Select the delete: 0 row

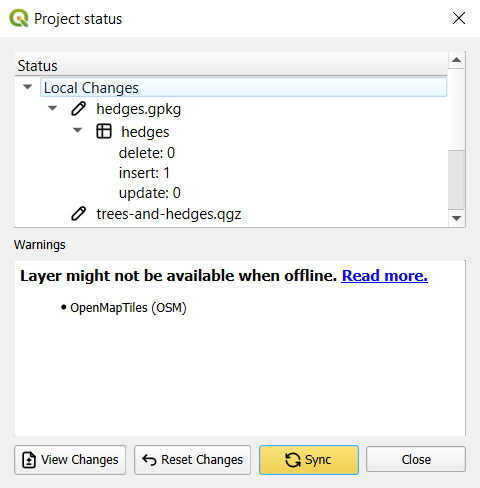[147, 153]
